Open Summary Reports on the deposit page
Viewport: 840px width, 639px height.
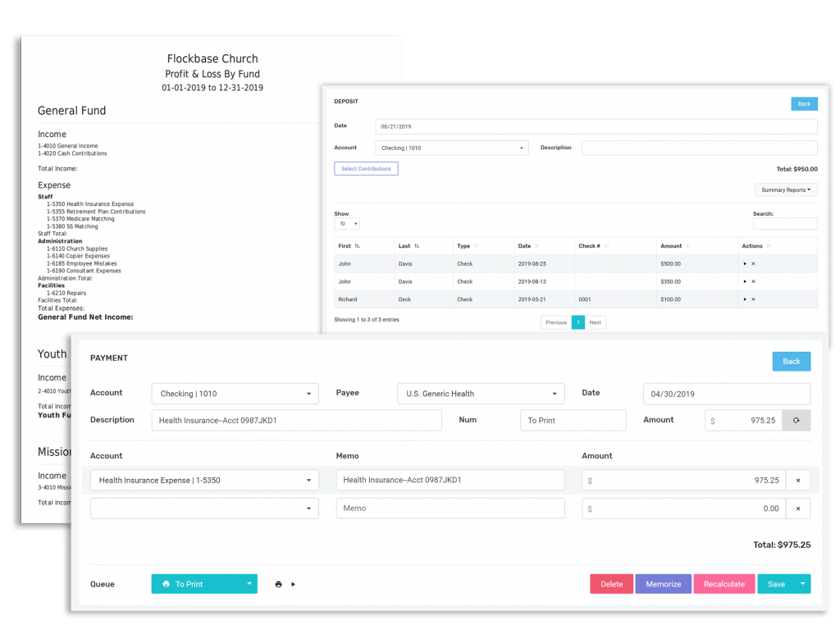pyautogui.click(x=785, y=189)
